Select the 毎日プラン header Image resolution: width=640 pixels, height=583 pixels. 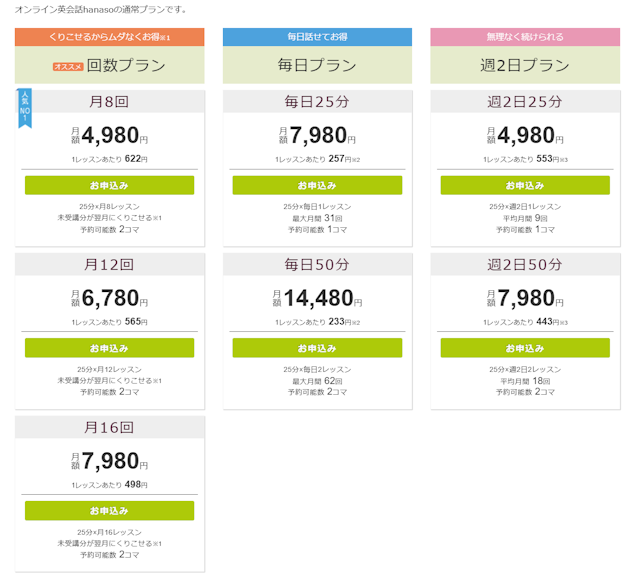pyautogui.click(x=317, y=65)
